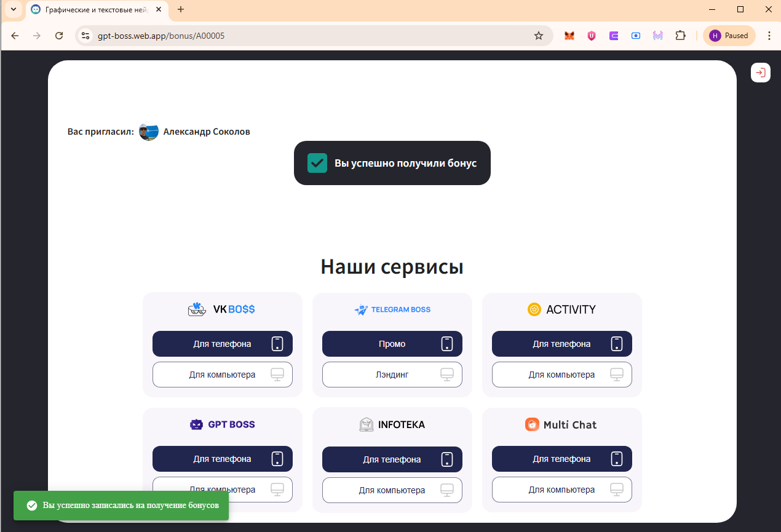Image resolution: width=781 pixels, height=532 pixels.
Task: Open Multi Chat Для компьютера
Action: click(x=562, y=490)
